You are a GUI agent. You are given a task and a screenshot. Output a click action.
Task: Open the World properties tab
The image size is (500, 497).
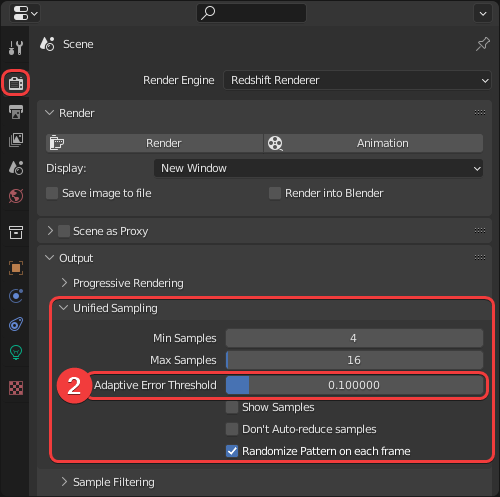click(16, 196)
